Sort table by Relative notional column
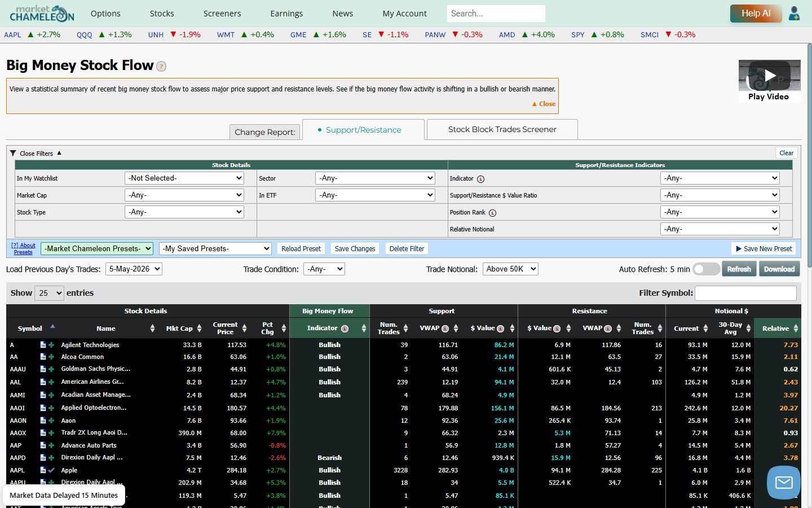 coord(778,329)
